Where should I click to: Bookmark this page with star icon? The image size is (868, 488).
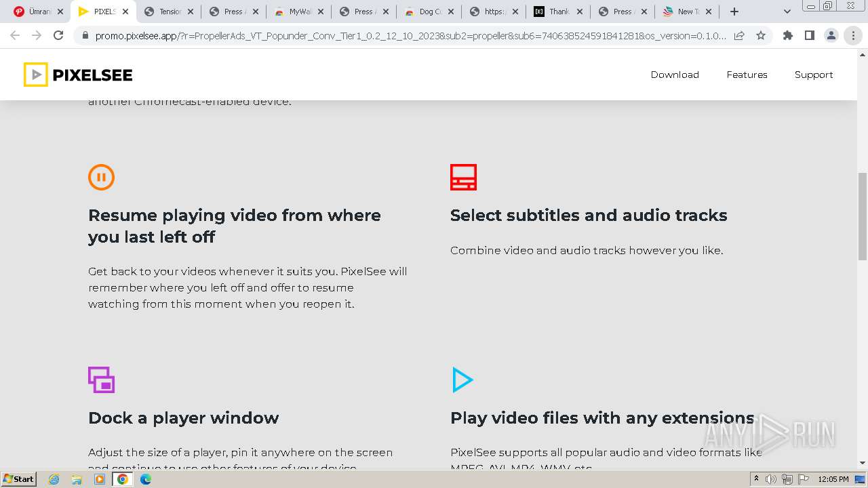pos(761,35)
